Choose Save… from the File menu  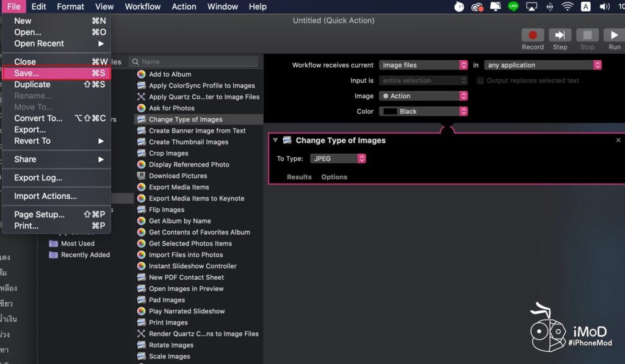point(56,73)
